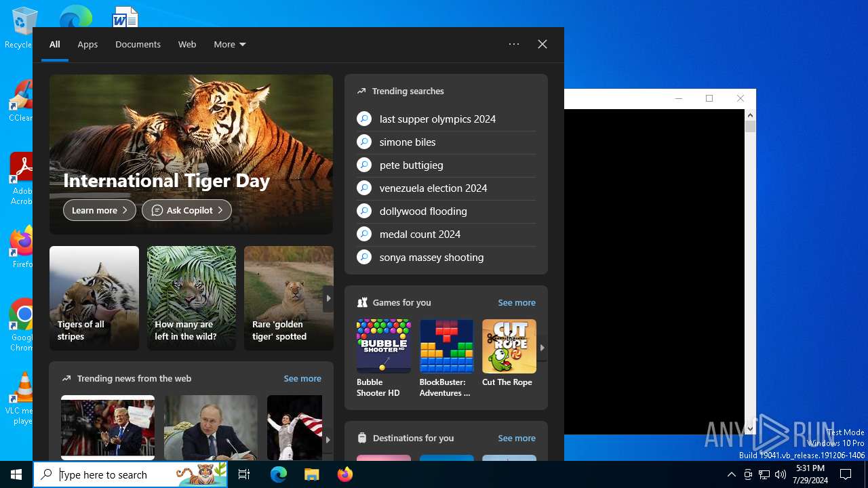Click See more for Trending news
Viewport: 868px width, 488px height.
pos(302,378)
